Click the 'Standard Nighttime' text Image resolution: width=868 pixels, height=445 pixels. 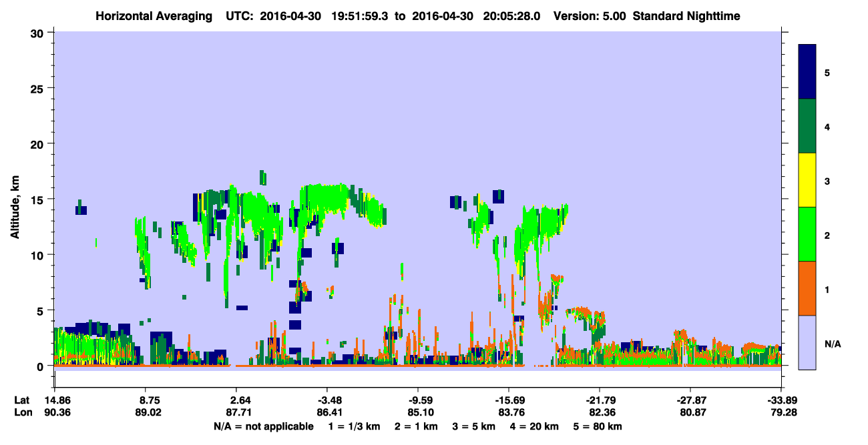click(686, 15)
